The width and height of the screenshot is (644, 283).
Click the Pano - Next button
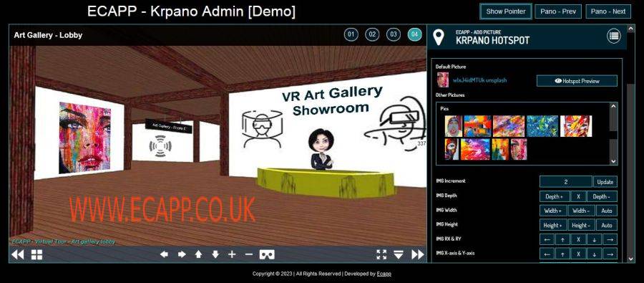(608, 11)
